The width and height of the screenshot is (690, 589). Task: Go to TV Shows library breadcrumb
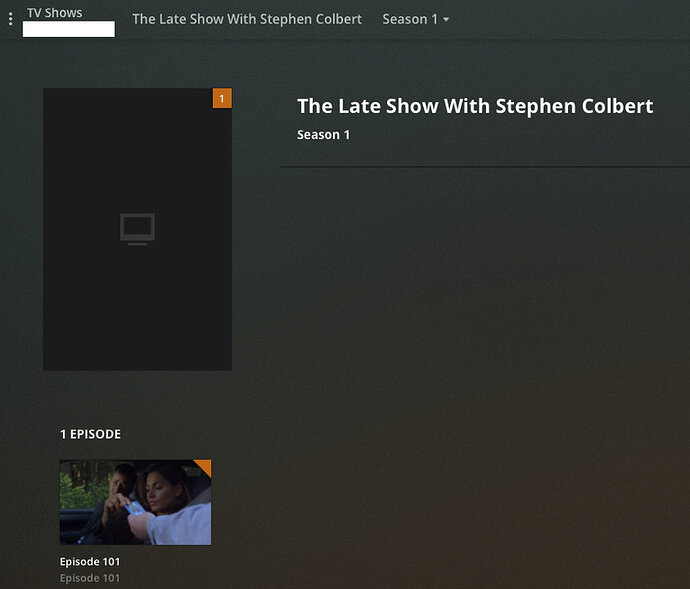55,13
